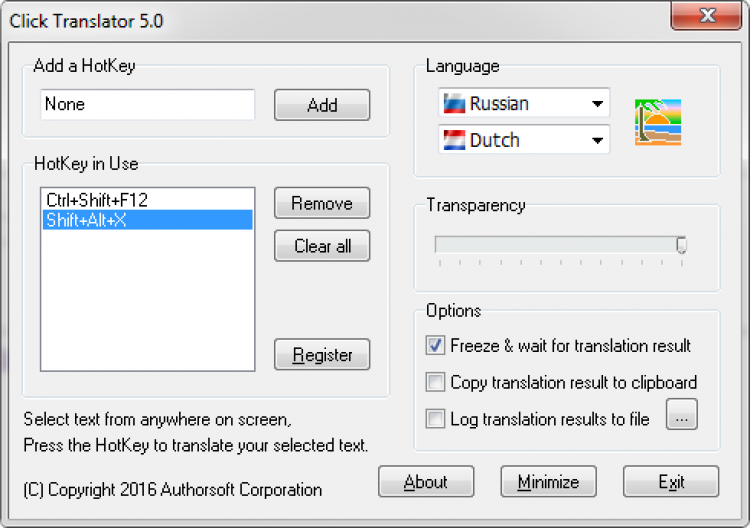Click Clear all hotkeys button
The image size is (750, 528).
coord(322,246)
